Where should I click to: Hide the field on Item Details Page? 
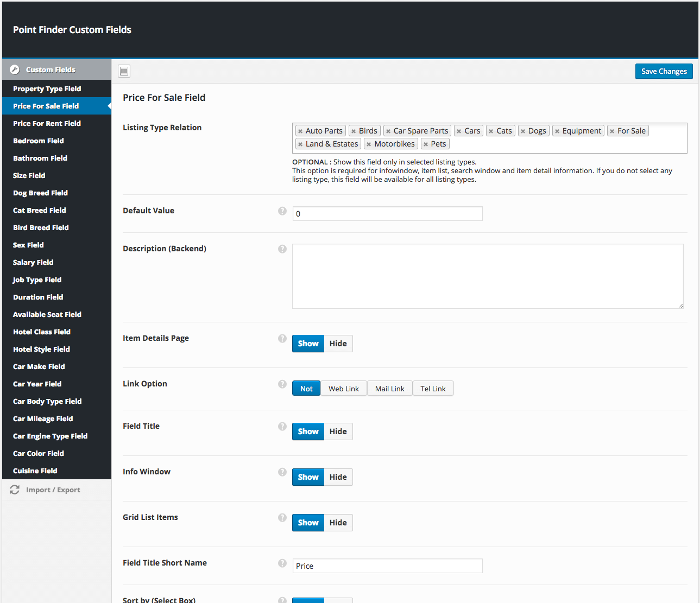(338, 344)
